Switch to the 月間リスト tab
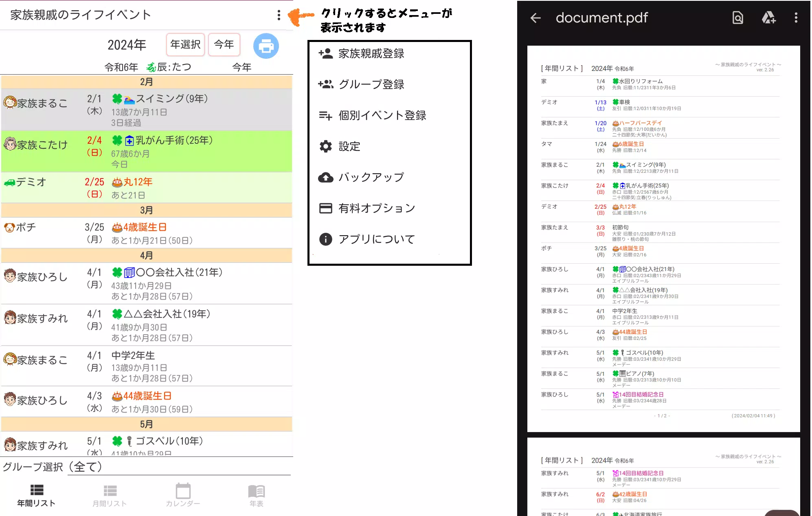 [x=110, y=496]
